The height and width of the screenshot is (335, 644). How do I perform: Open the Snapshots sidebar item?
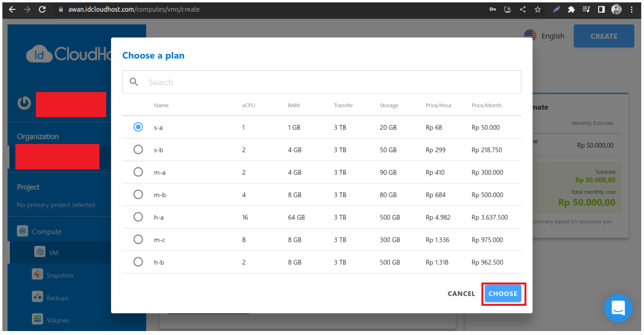(60, 275)
